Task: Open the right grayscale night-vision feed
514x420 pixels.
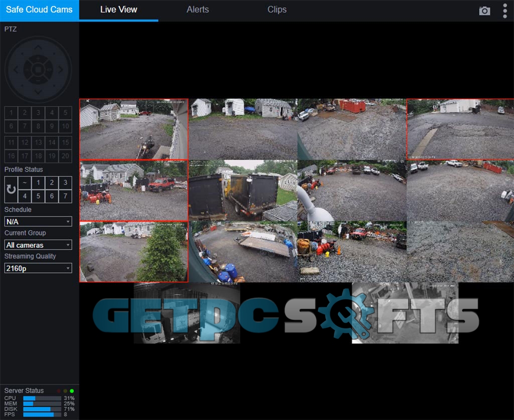Action: tap(405, 313)
